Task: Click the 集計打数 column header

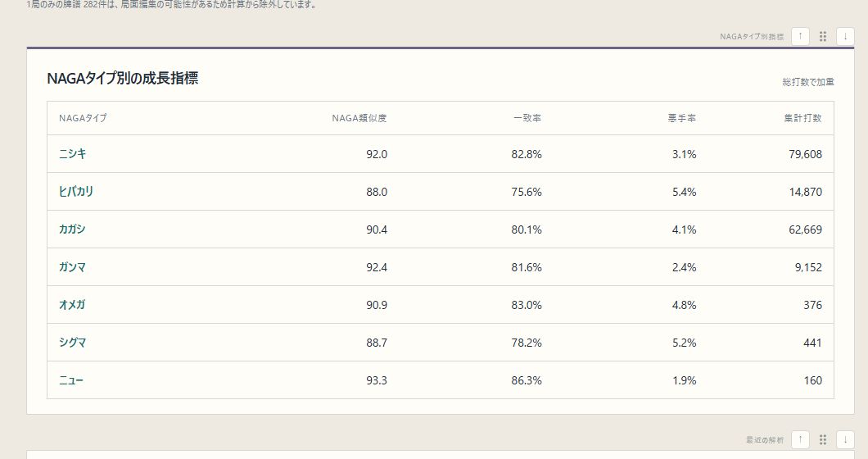Action: (802, 118)
